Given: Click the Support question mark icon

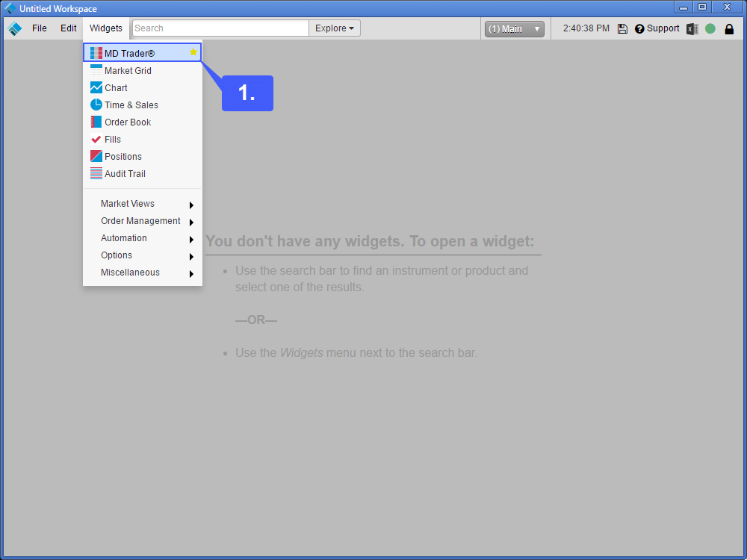Looking at the screenshot, I should click(x=639, y=29).
